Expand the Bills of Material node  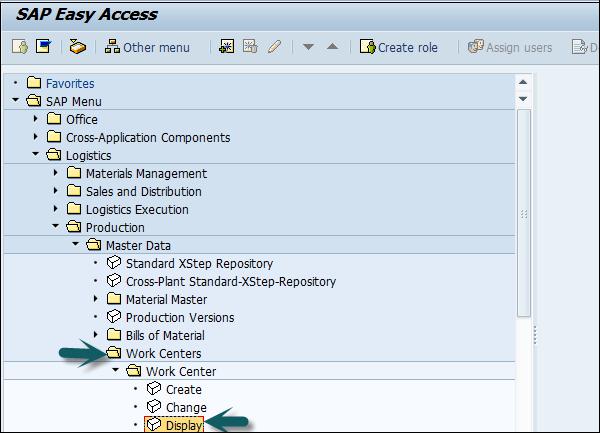pyautogui.click(x=96, y=335)
